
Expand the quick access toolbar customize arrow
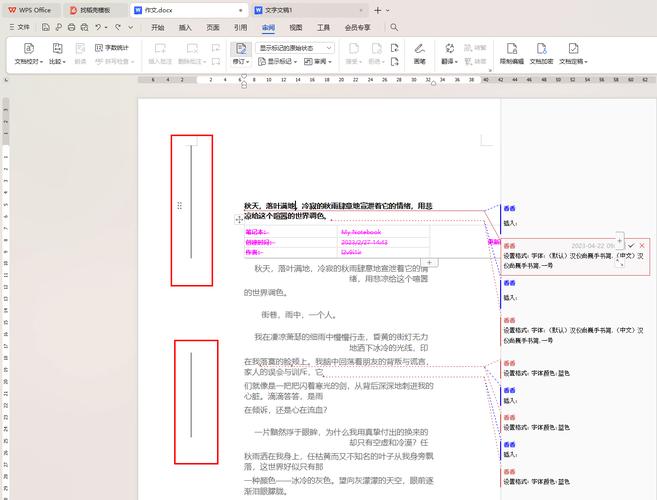pos(131,28)
